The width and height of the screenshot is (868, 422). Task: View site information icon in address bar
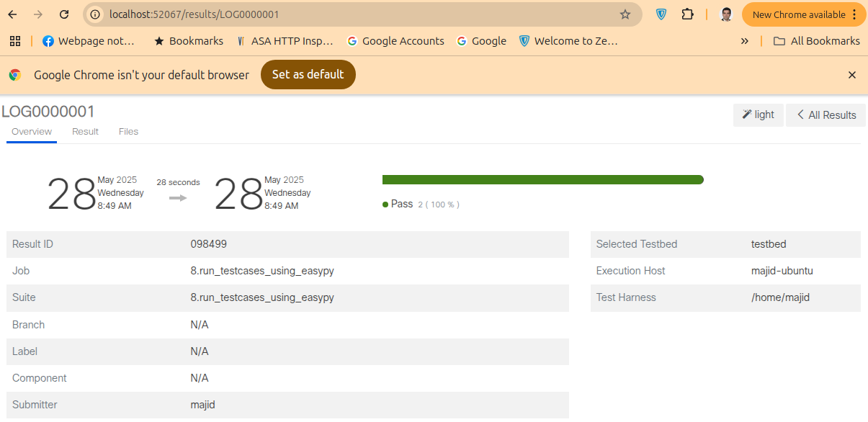(x=96, y=14)
